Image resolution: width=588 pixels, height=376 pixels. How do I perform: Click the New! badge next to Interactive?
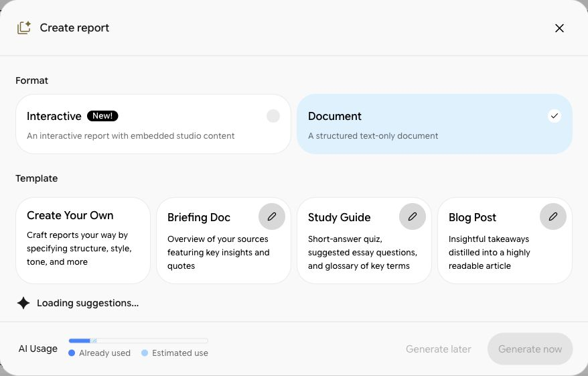102,116
